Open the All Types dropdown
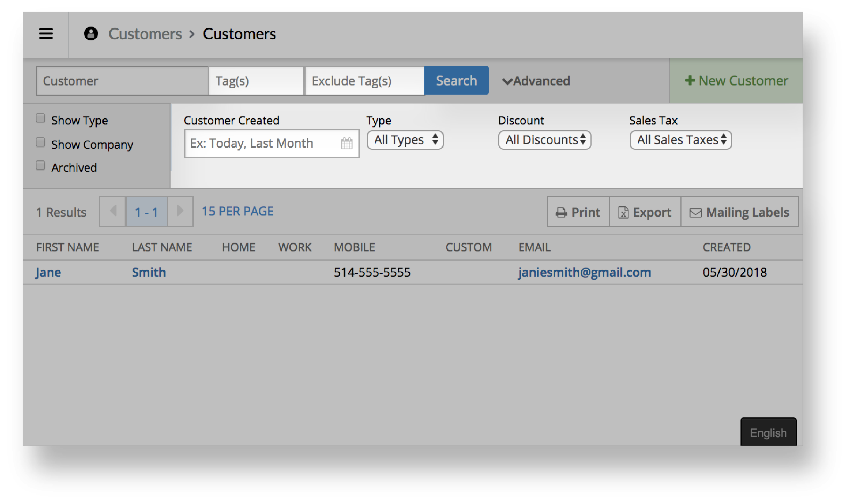Image resolution: width=849 pixels, height=504 pixels. [x=405, y=140]
